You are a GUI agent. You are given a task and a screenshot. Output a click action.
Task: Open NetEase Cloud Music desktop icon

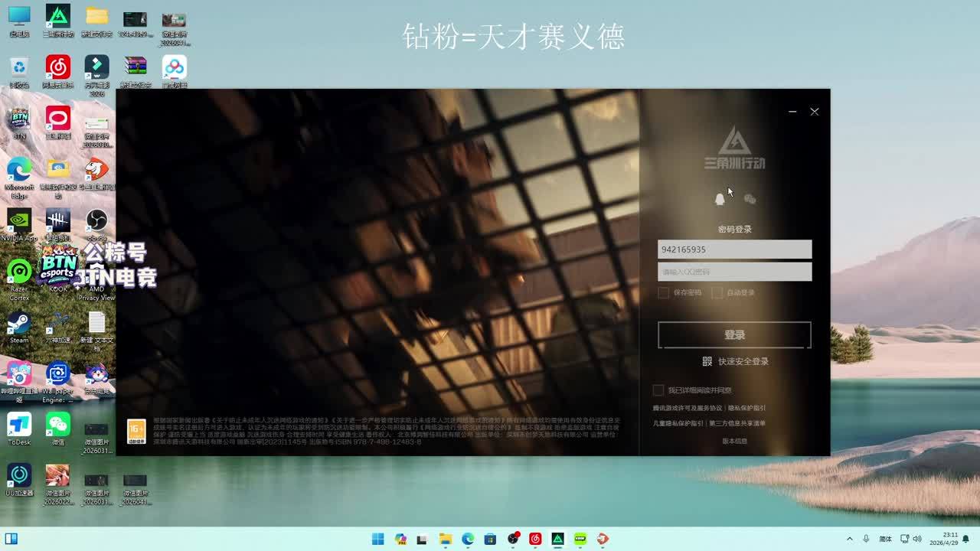pos(57,69)
